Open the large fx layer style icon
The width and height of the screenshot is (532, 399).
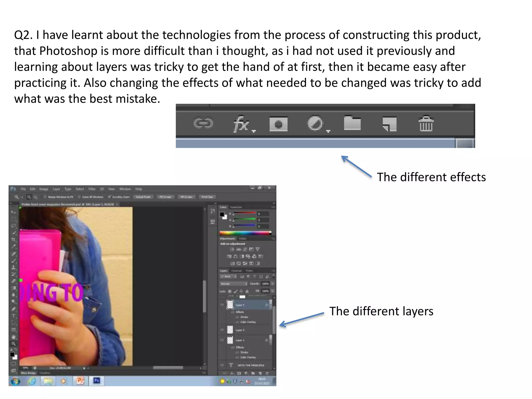241,124
